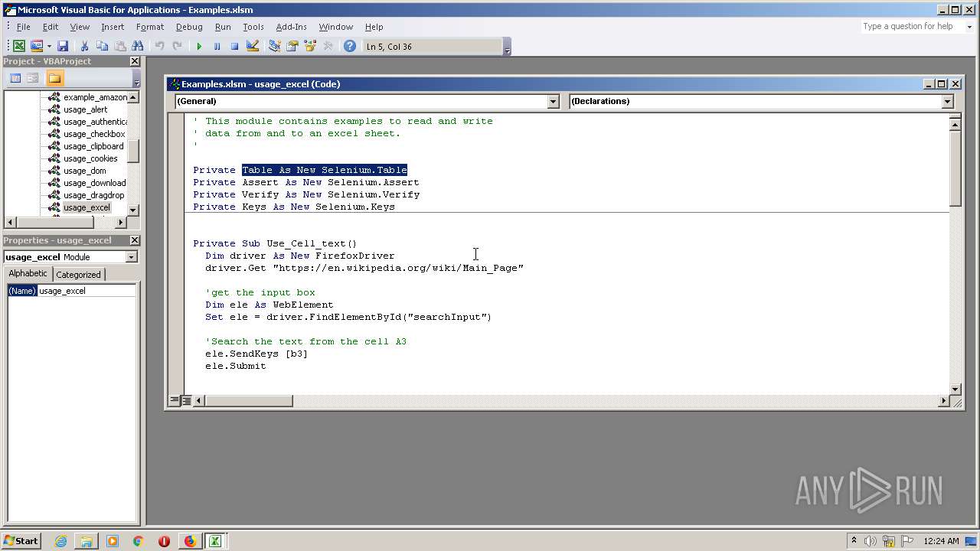Image resolution: width=980 pixels, height=551 pixels.
Task: Open Project Explorer from the toolbar
Action: 274,47
